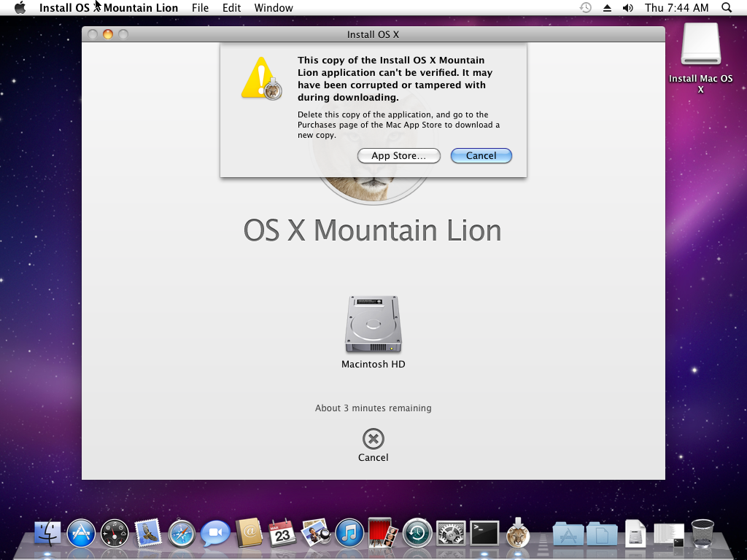Viewport: 747px width, 560px height.
Task: Open the File menu
Action: [200, 7]
